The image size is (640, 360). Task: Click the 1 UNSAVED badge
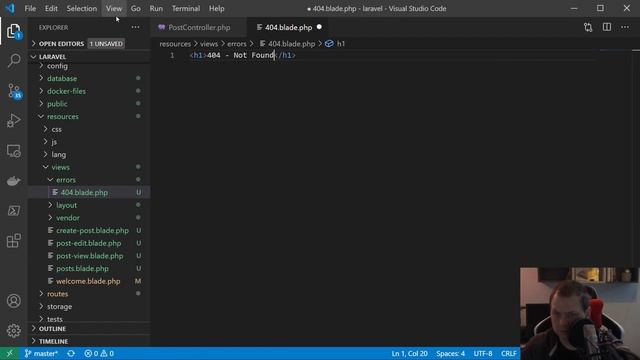(x=106, y=44)
